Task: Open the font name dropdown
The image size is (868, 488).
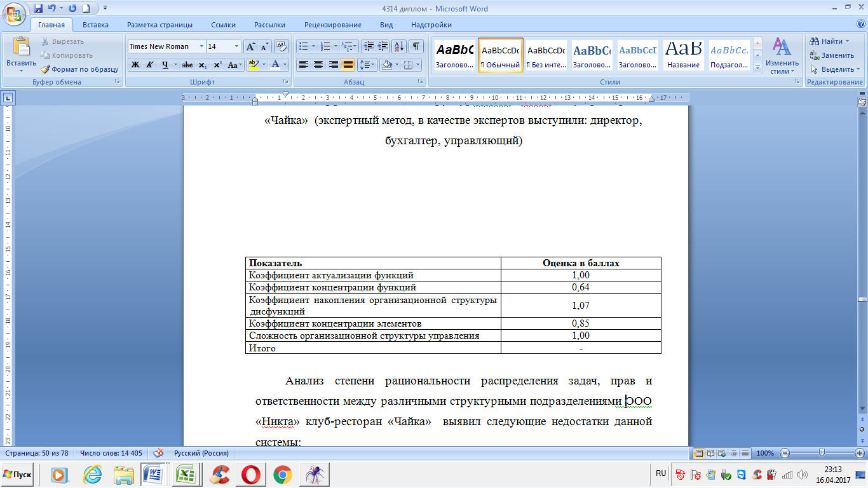Action: [x=201, y=46]
